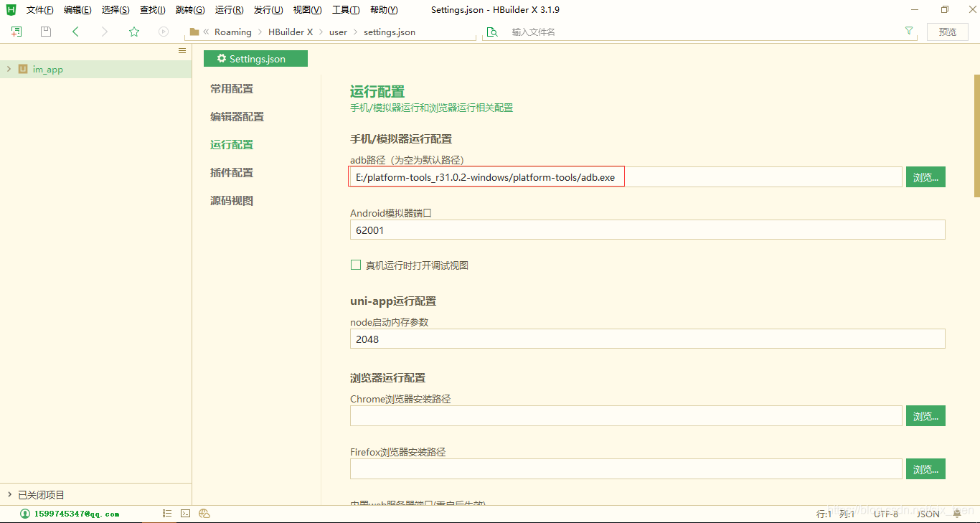Select 运行配置 settings section
The image size is (980, 523).
pos(232,145)
